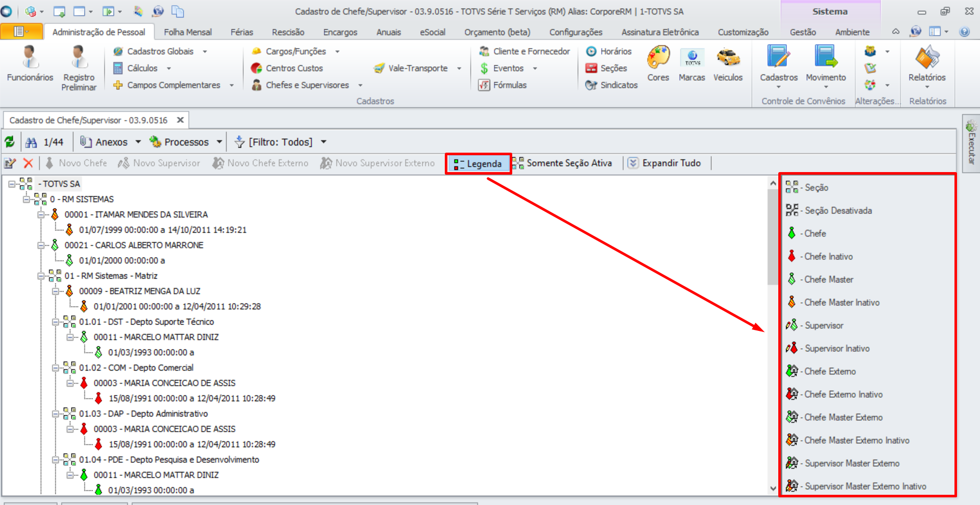Switch to the Férias tab
980x505 pixels.
click(x=242, y=32)
